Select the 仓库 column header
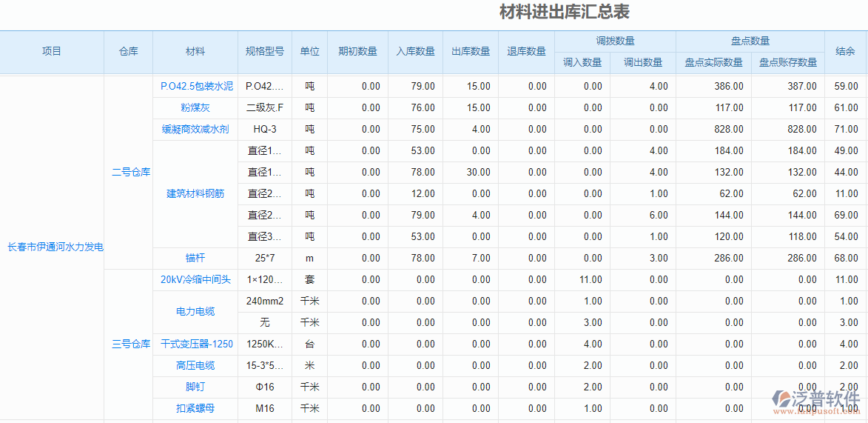The height and width of the screenshot is (423, 868). (129, 52)
